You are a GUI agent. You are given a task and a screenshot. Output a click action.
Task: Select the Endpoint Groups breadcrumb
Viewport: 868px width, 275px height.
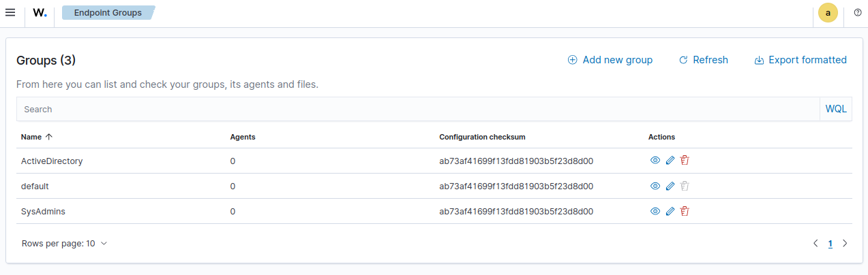click(x=108, y=12)
